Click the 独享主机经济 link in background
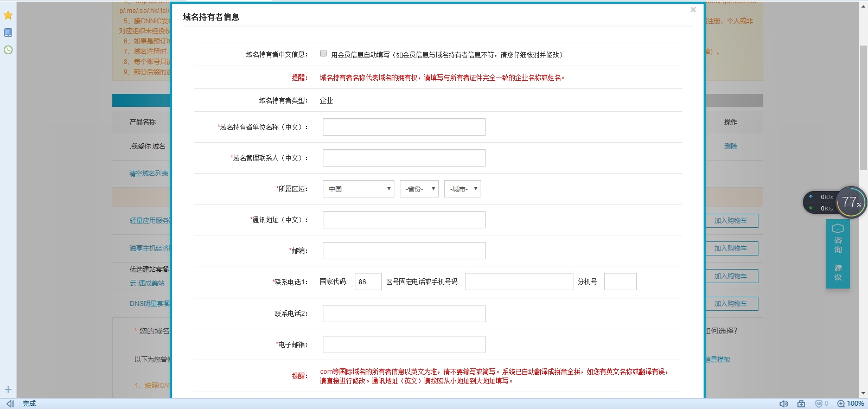The height and width of the screenshot is (409, 868). click(x=150, y=248)
